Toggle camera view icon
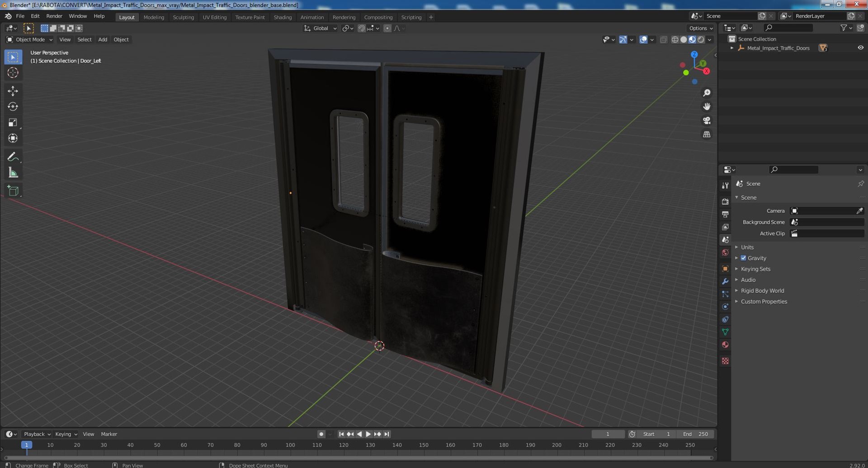 (706, 121)
